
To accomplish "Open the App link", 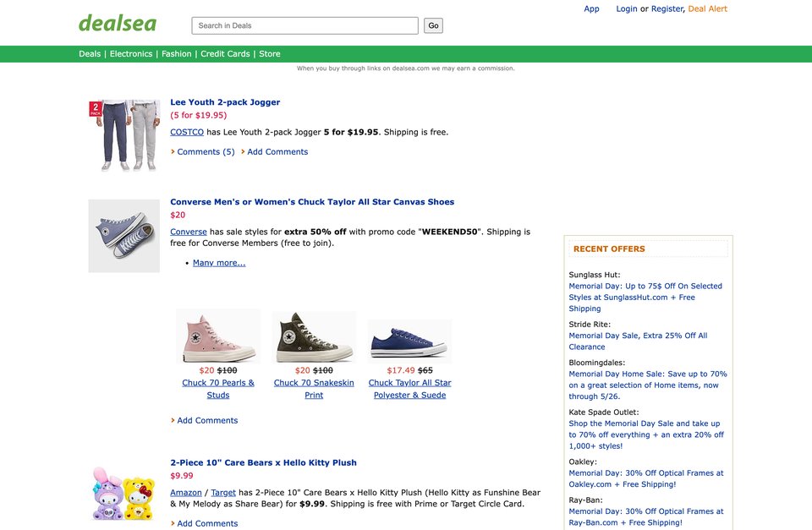I will 591,8.
